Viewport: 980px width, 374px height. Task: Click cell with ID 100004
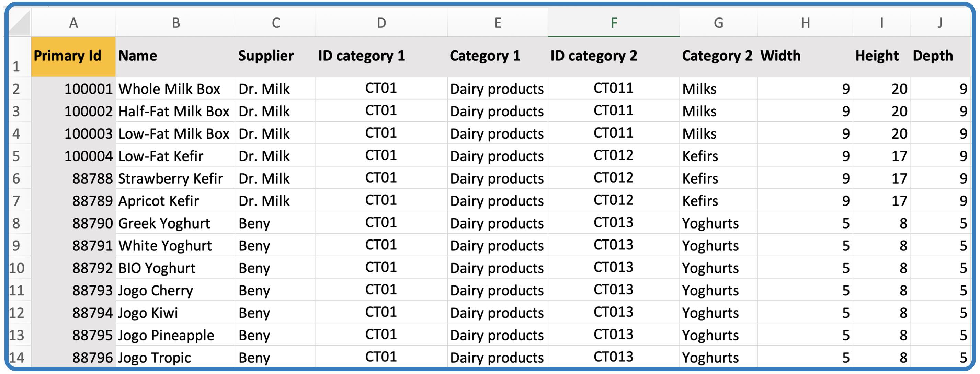73,155
